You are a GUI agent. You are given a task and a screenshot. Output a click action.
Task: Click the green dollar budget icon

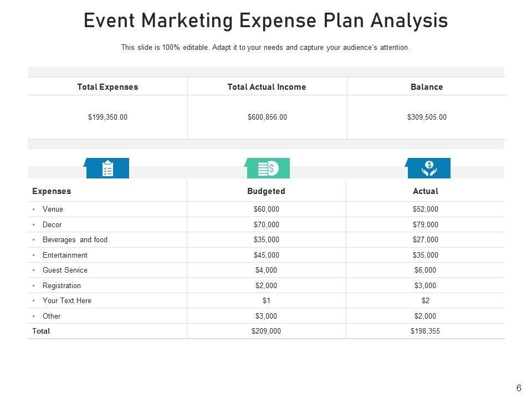pos(268,168)
